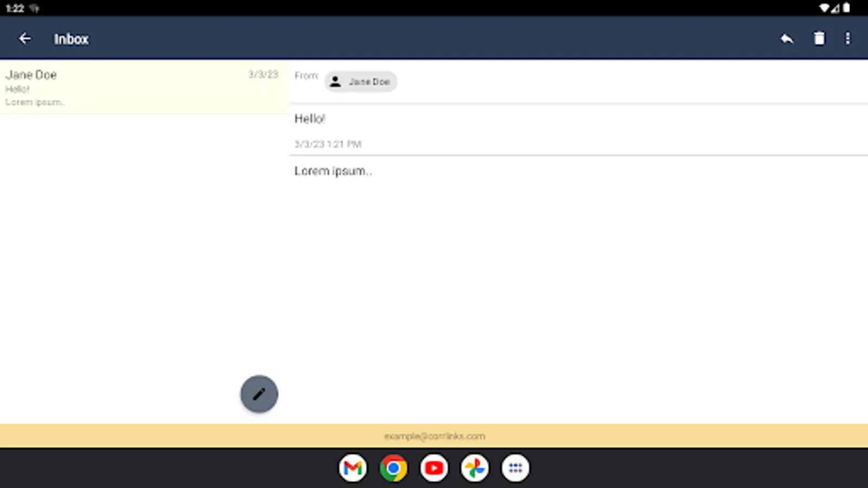Click the example@corrlinks.com account bar
The height and width of the screenshot is (488, 868).
click(434, 436)
